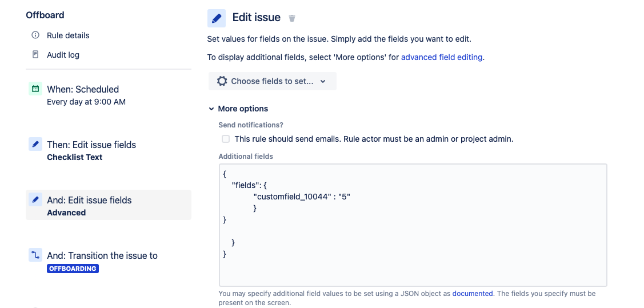Click the Offboard rule title
Screen dimensions: 644x308
(x=45, y=15)
